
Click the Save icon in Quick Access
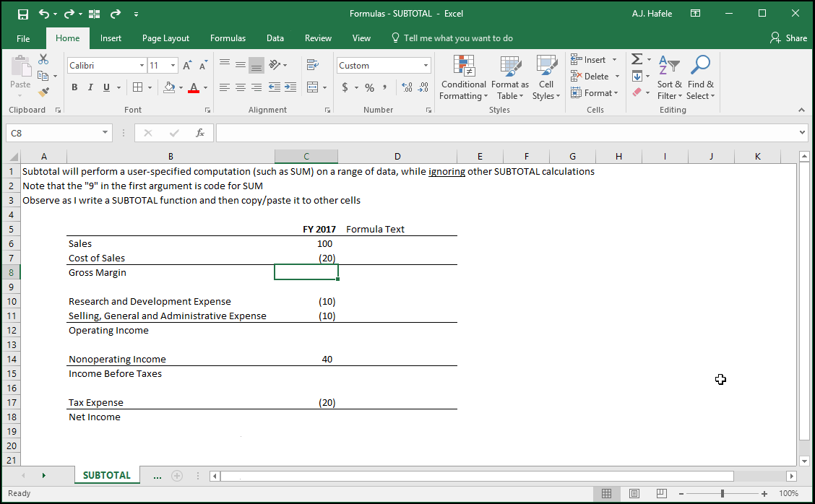click(x=23, y=14)
